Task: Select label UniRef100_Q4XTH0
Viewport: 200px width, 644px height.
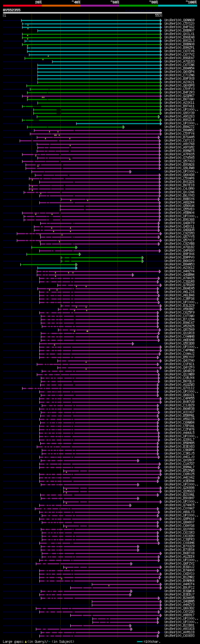Action: [179, 361]
